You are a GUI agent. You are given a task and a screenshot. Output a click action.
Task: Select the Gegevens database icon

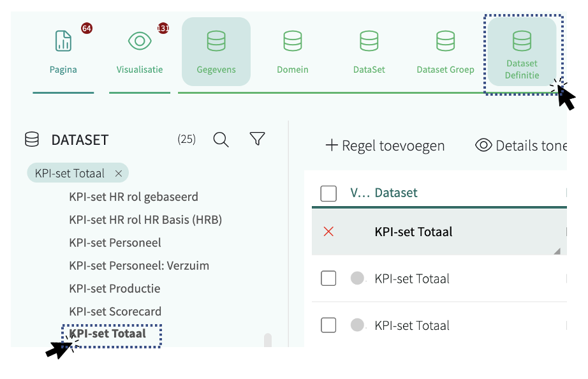pyautogui.click(x=216, y=41)
